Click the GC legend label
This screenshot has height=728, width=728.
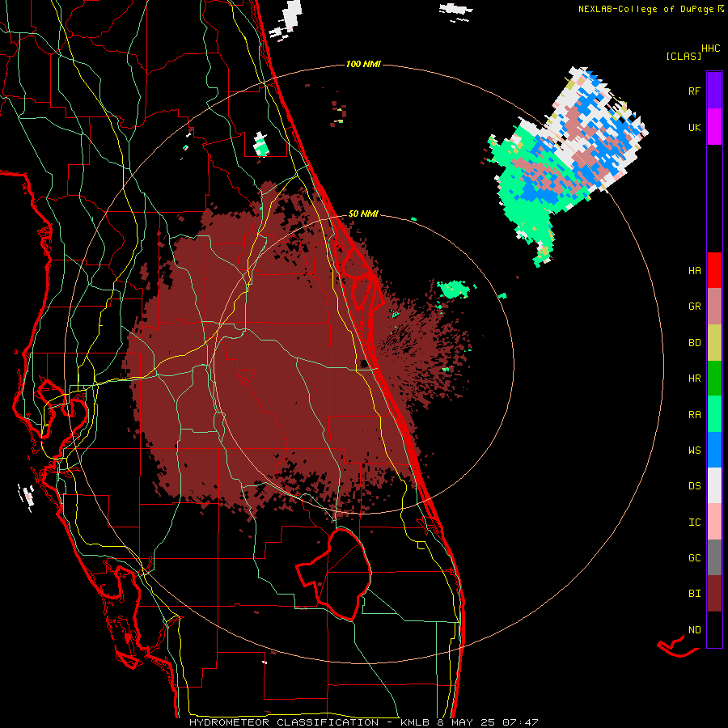point(694,558)
